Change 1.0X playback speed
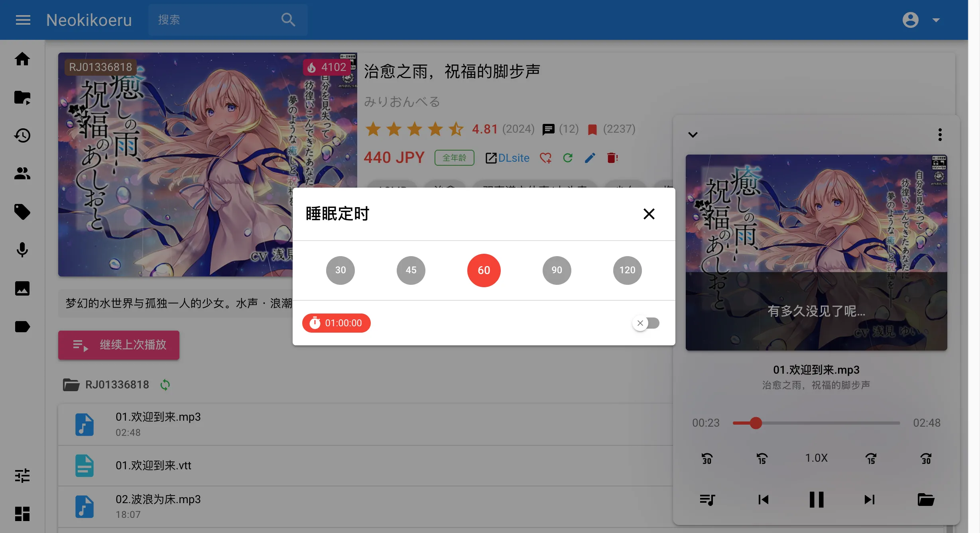The height and width of the screenshot is (533, 980). [x=817, y=458]
